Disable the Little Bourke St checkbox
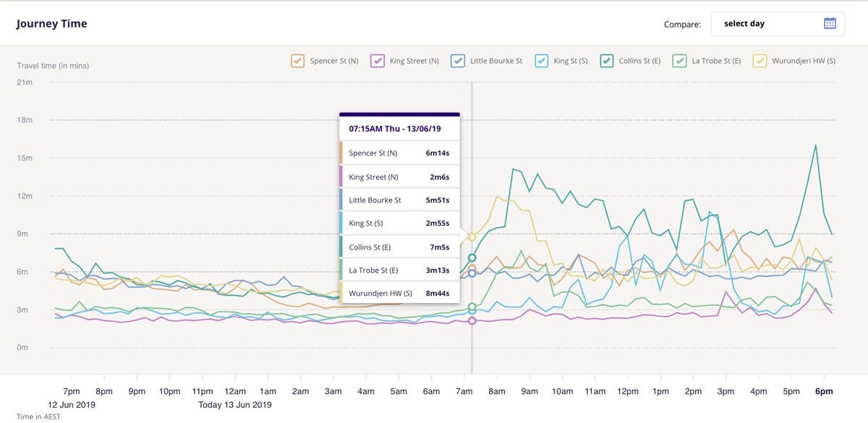The height and width of the screenshot is (423, 868). click(x=457, y=61)
